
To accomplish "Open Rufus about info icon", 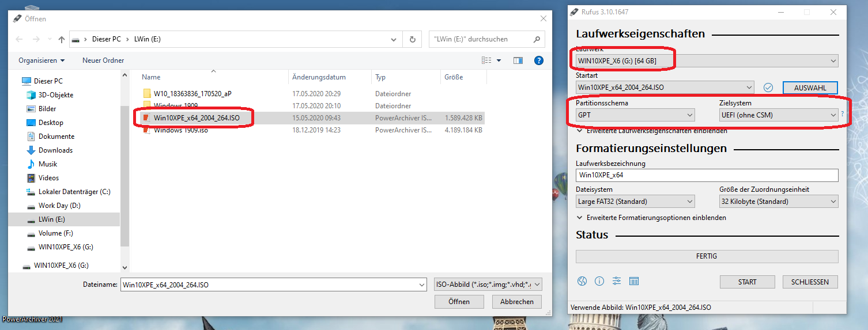I will click(599, 281).
